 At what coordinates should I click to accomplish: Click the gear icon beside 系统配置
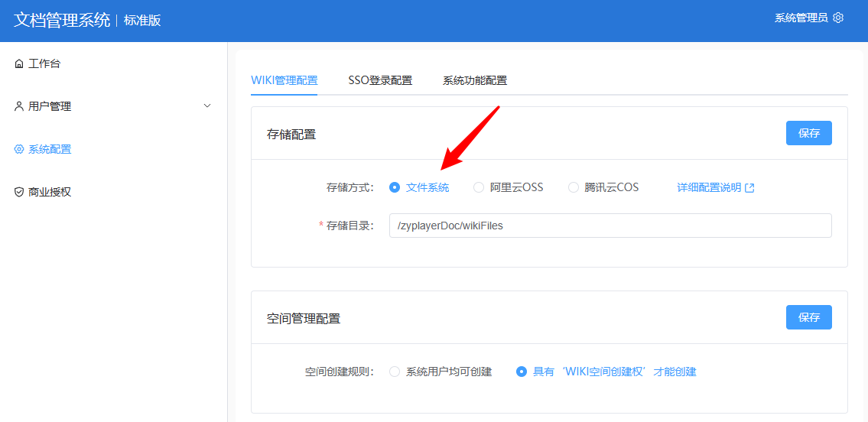[19, 149]
